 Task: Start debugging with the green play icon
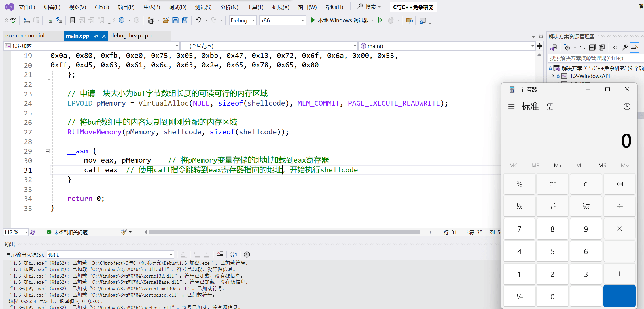click(313, 20)
